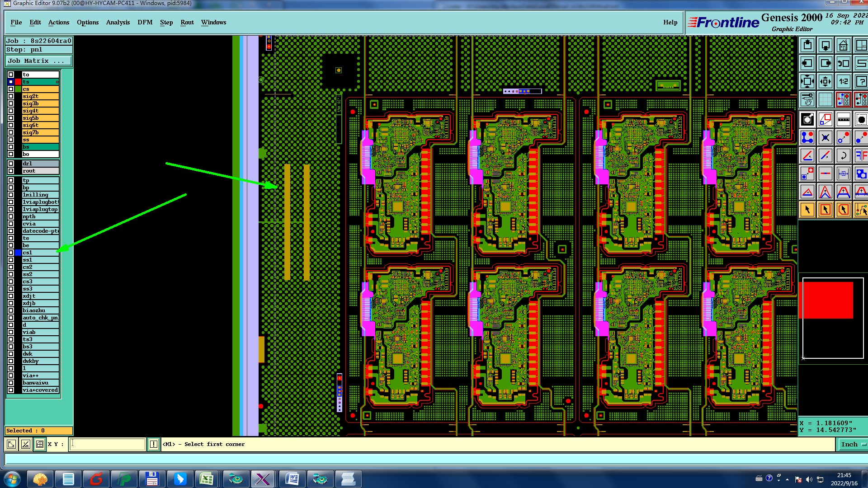
Task: Open the Job Matrix dropdown button
Action: [38, 61]
